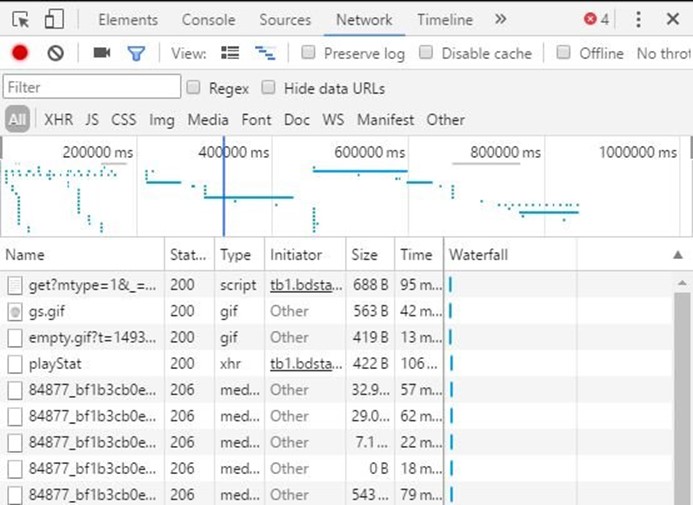Open the tb1.bdsta initiator link for playStat
This screenshot has width=693, height=505.
(x=306, y=363)
